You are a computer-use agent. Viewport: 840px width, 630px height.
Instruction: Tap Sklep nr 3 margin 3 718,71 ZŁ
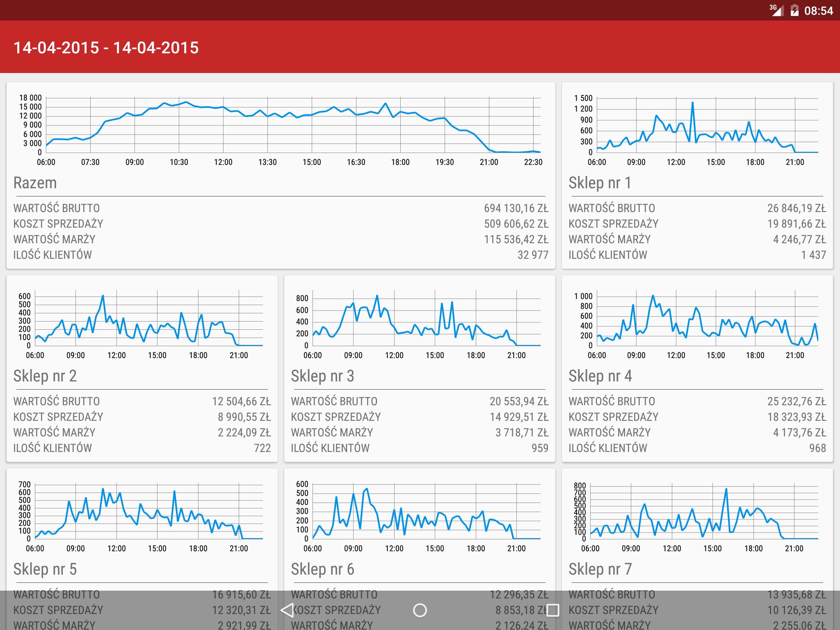522,432
